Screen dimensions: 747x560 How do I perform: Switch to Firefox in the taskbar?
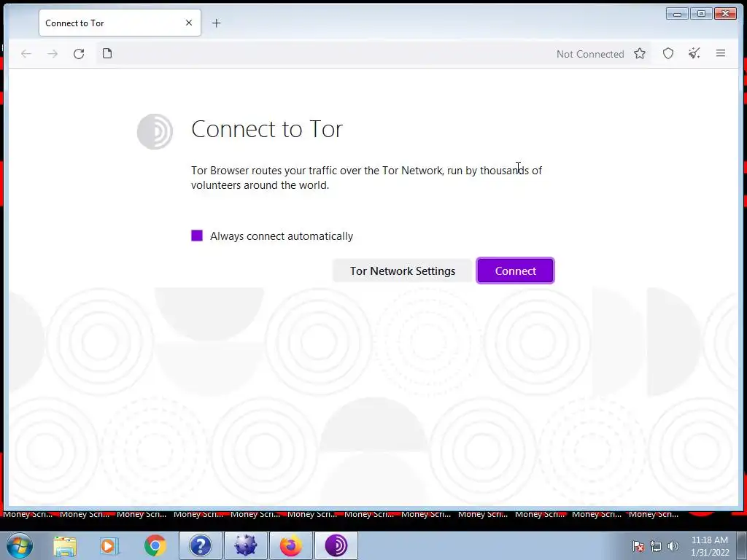(290, 545)
